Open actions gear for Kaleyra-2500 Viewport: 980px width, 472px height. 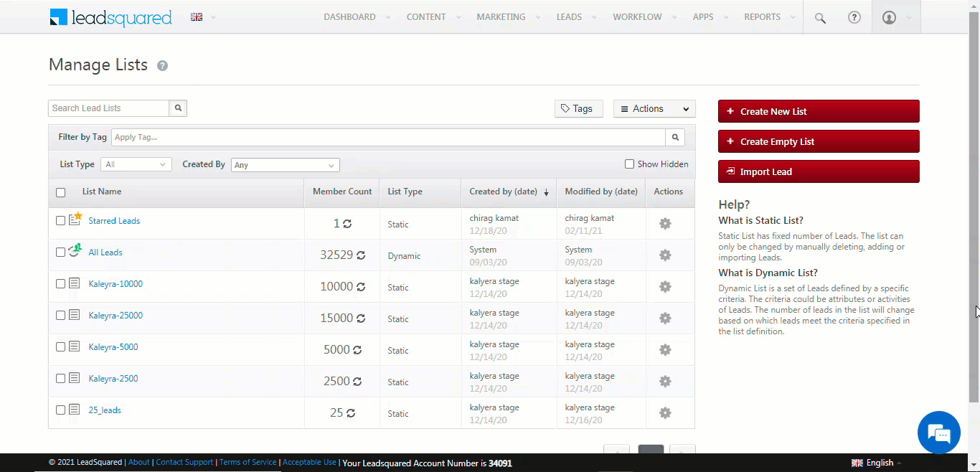tap(665, 382)
